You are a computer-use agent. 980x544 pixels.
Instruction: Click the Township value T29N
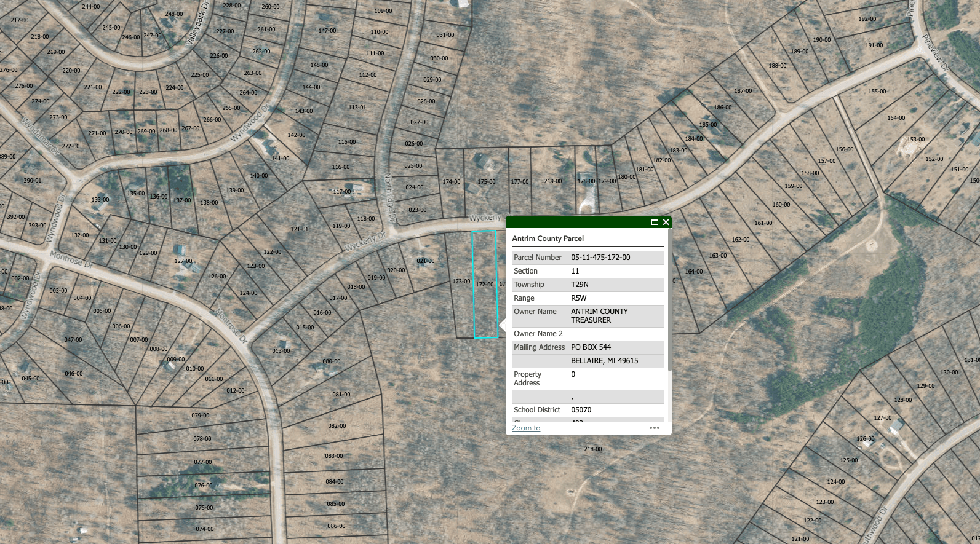tap(580, 285)
